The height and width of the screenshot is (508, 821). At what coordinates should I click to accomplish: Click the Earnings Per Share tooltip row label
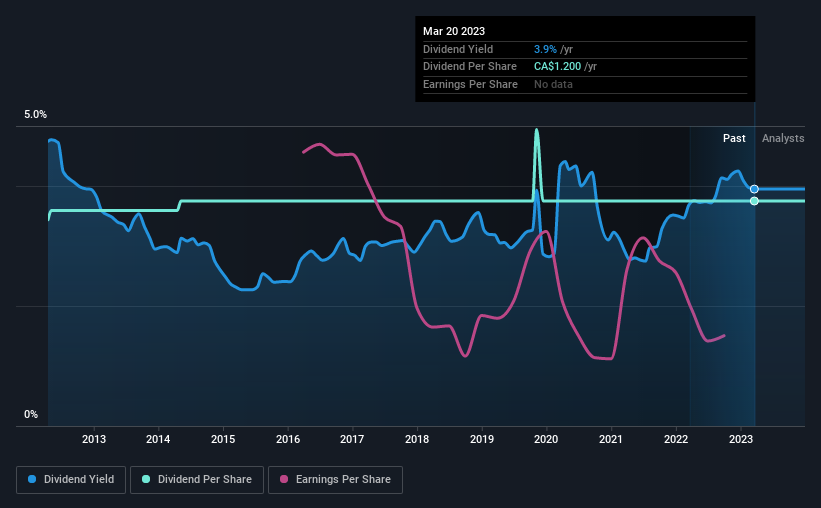click(x=470, y=84)
